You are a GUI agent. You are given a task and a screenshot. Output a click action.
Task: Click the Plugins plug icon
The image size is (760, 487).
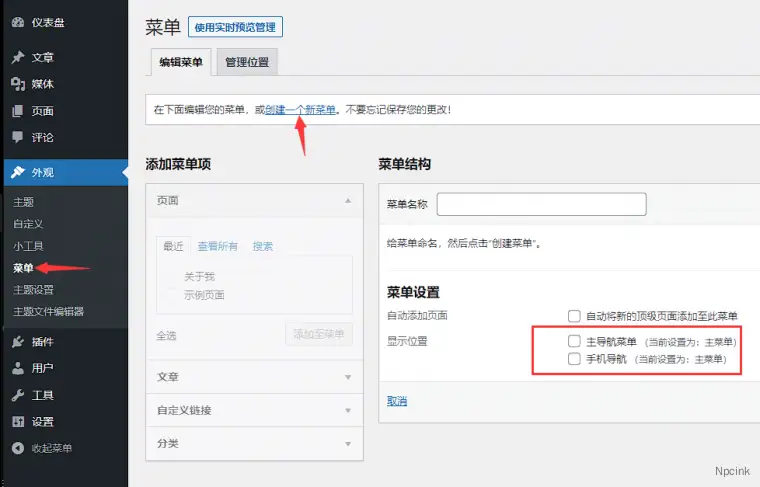coord(18,341)
